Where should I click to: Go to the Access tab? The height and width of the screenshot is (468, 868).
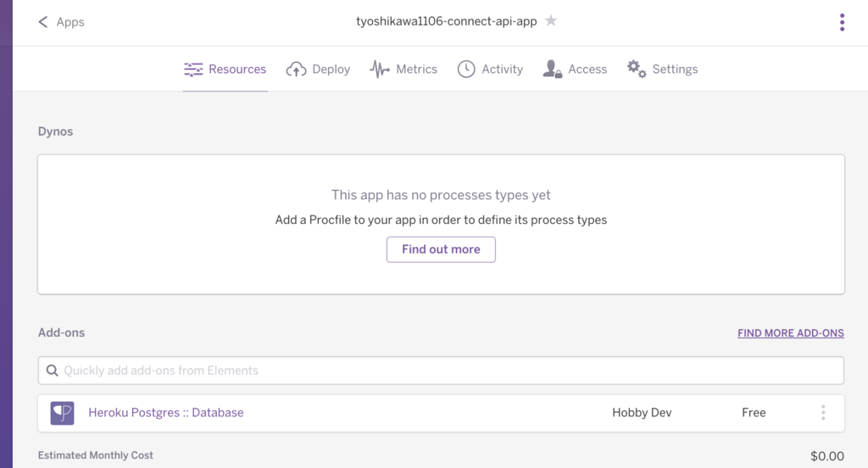click(x=576, y=70)
